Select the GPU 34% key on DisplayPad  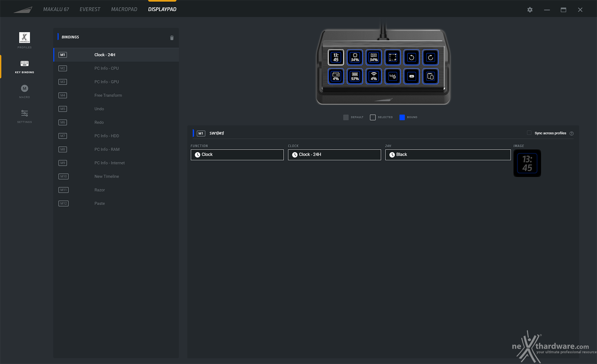coord(373,57)
